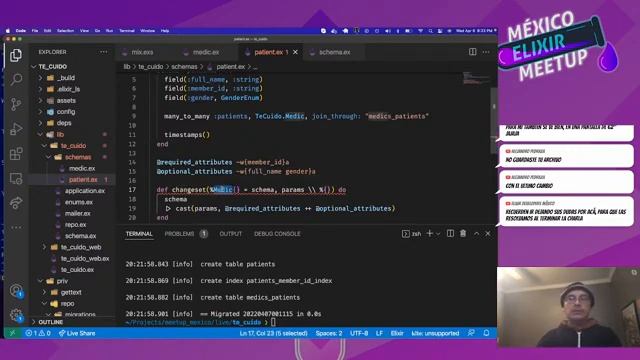Change language mode Elixir
Viewport: 640px width, 360px height.
tap(397, 333)
